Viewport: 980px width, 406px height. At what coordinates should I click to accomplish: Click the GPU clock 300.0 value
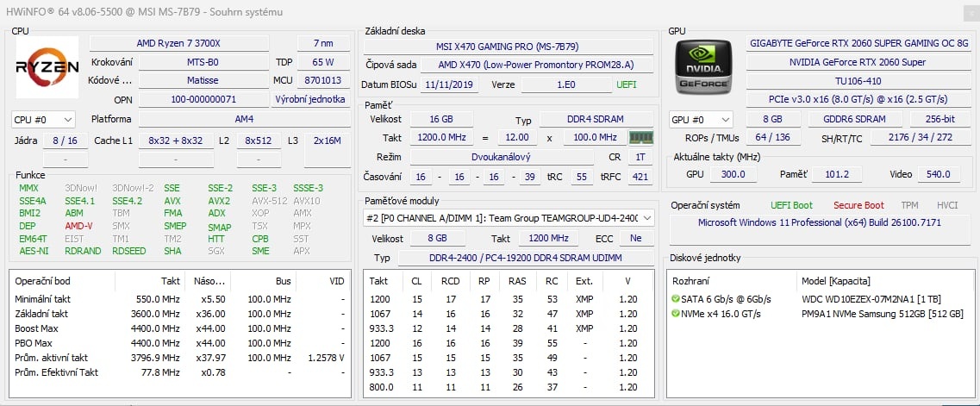click(733, 174)
